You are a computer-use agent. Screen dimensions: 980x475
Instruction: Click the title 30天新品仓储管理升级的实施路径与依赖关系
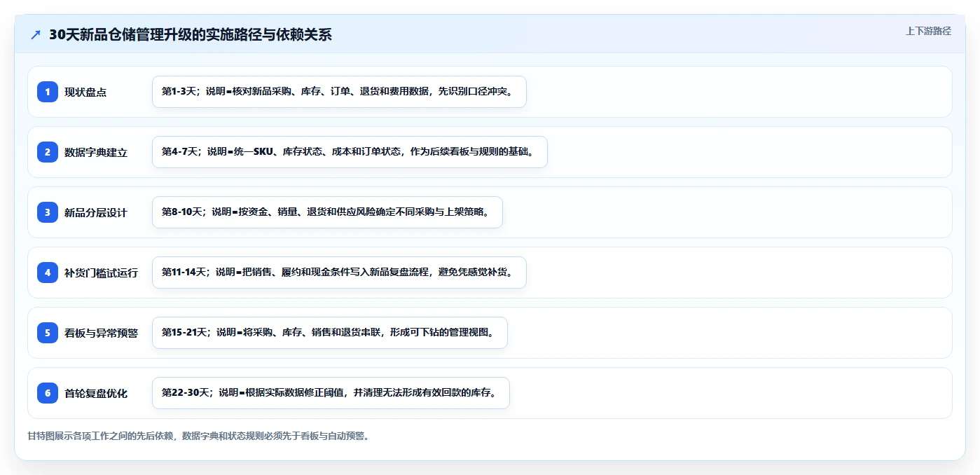[191, 35]
